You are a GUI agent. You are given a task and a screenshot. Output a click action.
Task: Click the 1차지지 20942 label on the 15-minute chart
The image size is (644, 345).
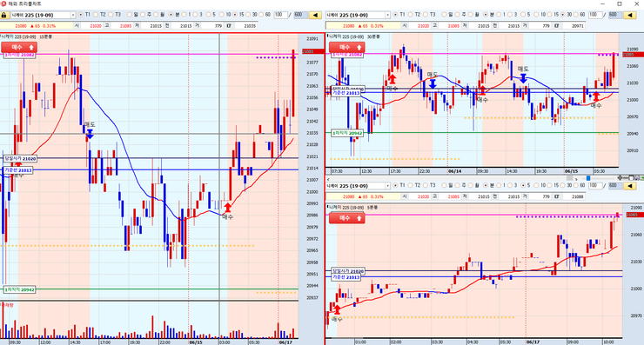pyautogui.click(x=19, y=289)
